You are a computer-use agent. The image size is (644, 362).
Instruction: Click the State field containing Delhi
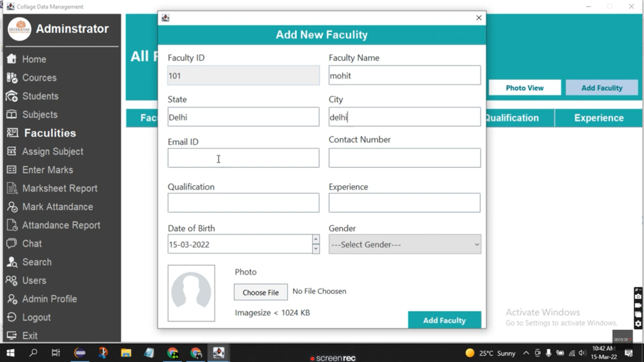pos(243,117)
